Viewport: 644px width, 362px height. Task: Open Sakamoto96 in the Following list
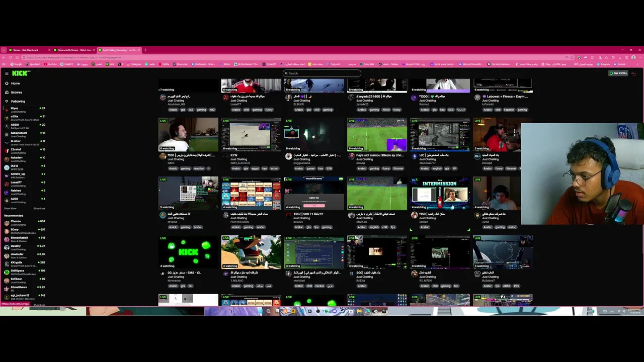25,134
